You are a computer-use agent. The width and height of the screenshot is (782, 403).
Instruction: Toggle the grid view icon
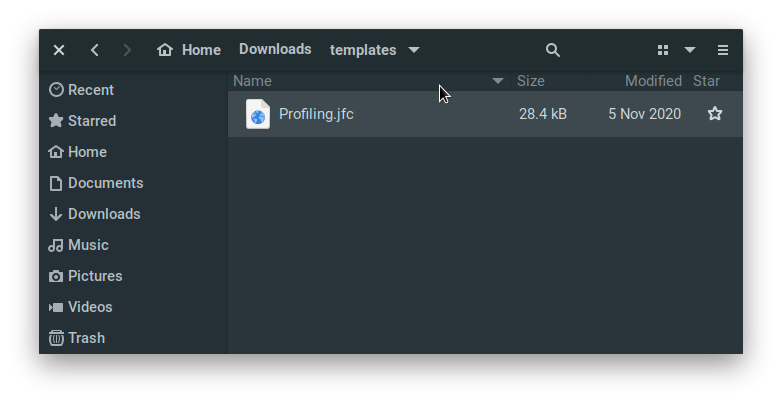(x=662, y=50)
